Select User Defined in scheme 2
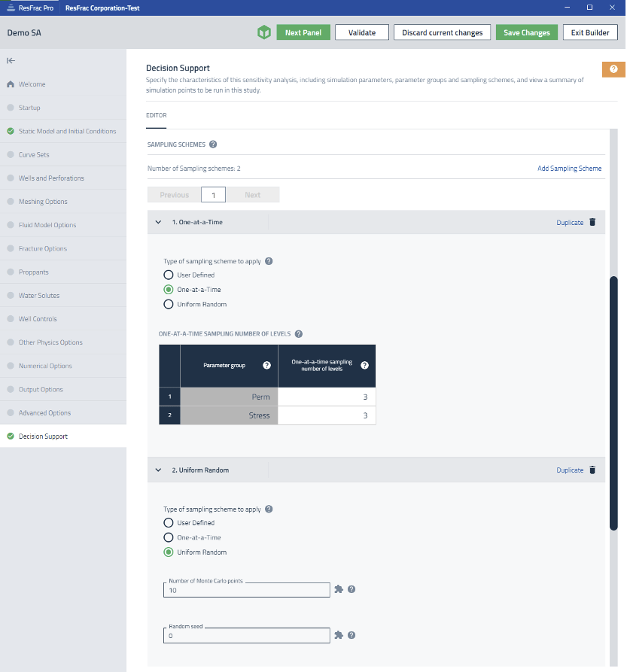The height and width of the screenshot is (672, 627). tap(169, 523)
